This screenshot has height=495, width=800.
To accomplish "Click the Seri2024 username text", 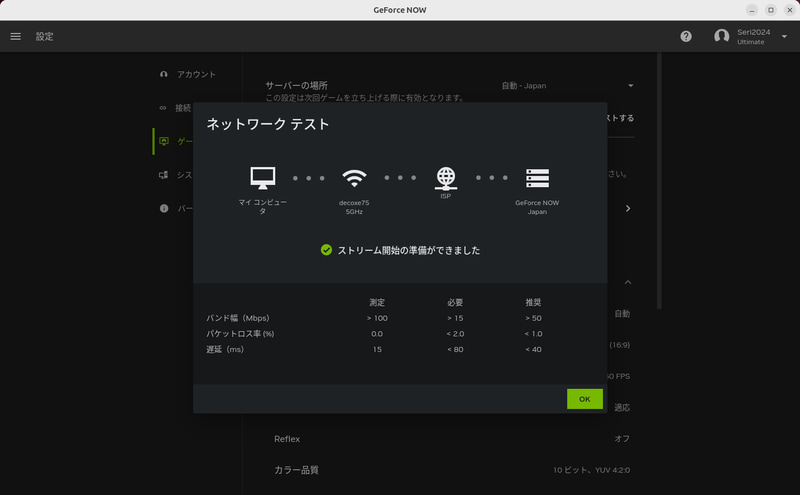I will click(754, 32).
